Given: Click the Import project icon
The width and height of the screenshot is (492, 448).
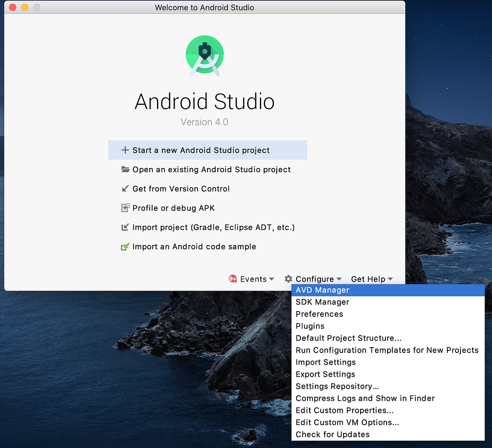Looking at the screenshot, I should tap(125, 227).
